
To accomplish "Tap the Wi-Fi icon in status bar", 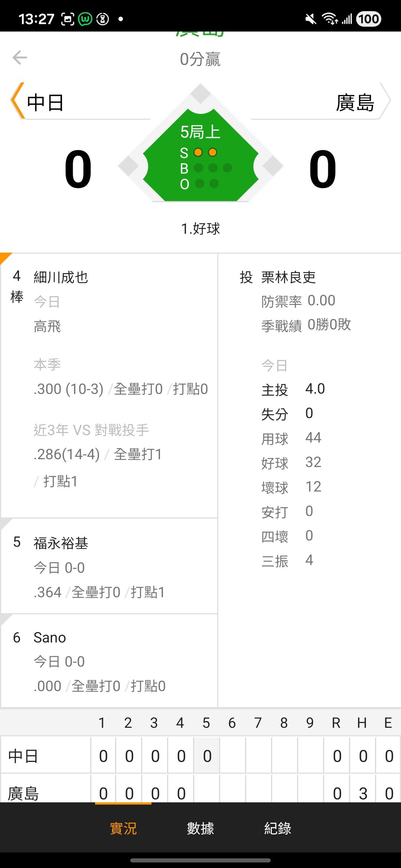I will coord(329,19).
